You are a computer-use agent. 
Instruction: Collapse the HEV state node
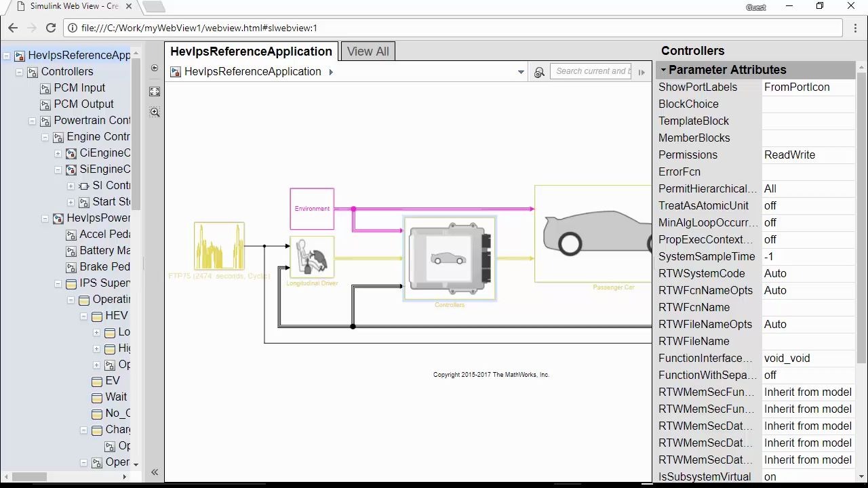pos(83,316)
